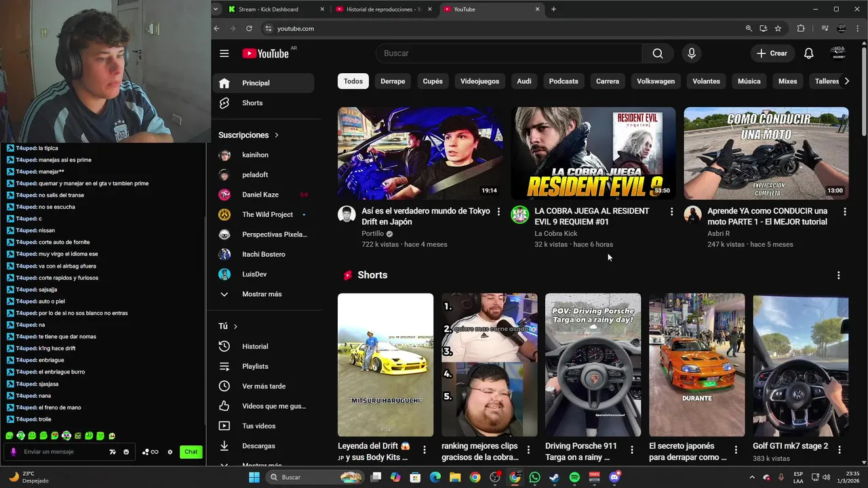Open the YouTube account avatar menu
The height and width of the screenshot is (488, 868).
(838, 54)
